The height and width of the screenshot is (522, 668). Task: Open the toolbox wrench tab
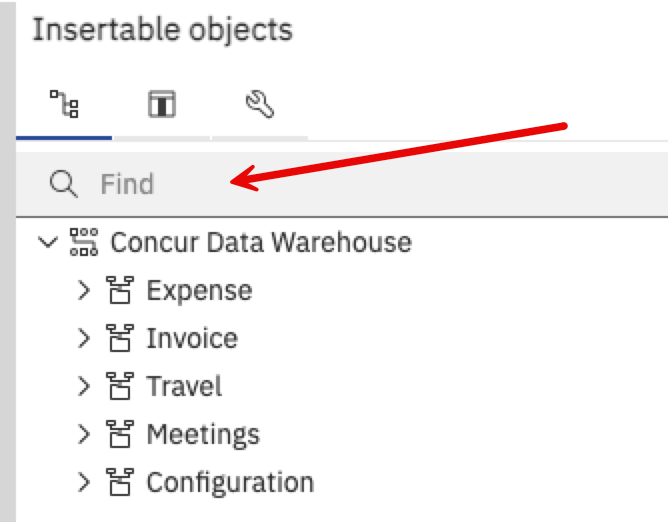(x=259, y=104)
